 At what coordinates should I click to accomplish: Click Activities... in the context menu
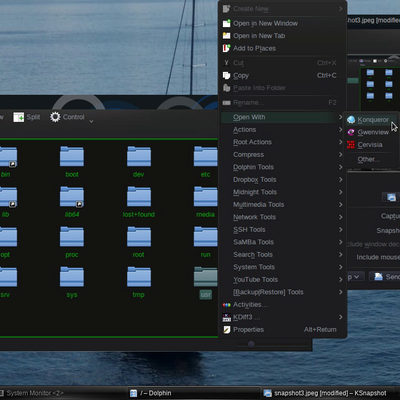282,305
